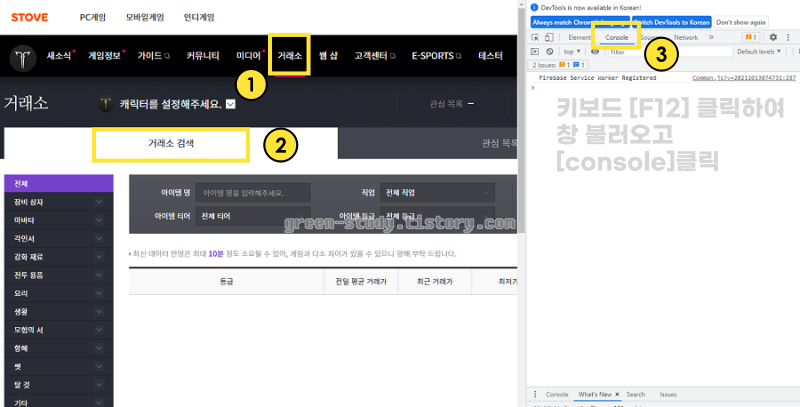Click the 2 Issues button
The height and width of the screenshot is (407, 800).
click(558, 65)
